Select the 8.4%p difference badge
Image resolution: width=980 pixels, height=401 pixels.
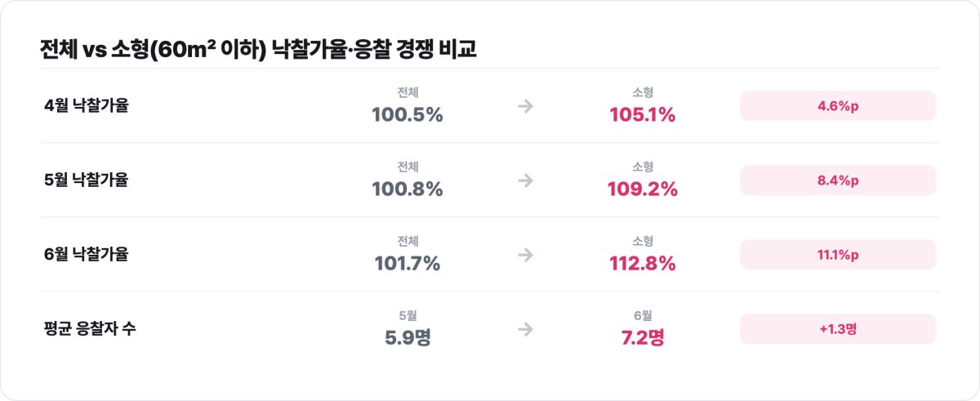pos(838,180)
